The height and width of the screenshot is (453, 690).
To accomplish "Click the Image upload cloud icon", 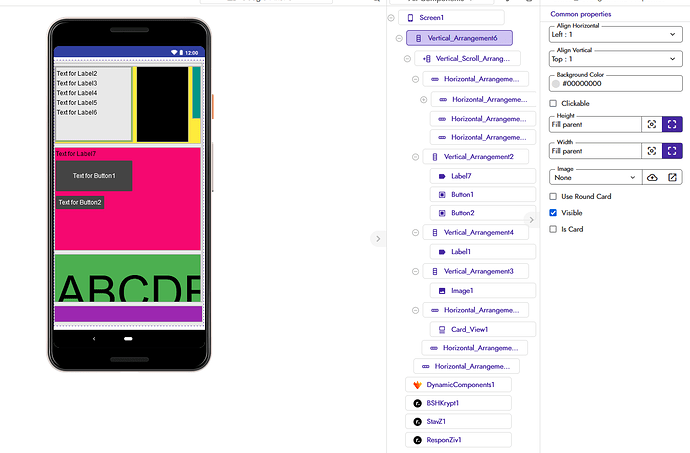I will coord(652,177).
